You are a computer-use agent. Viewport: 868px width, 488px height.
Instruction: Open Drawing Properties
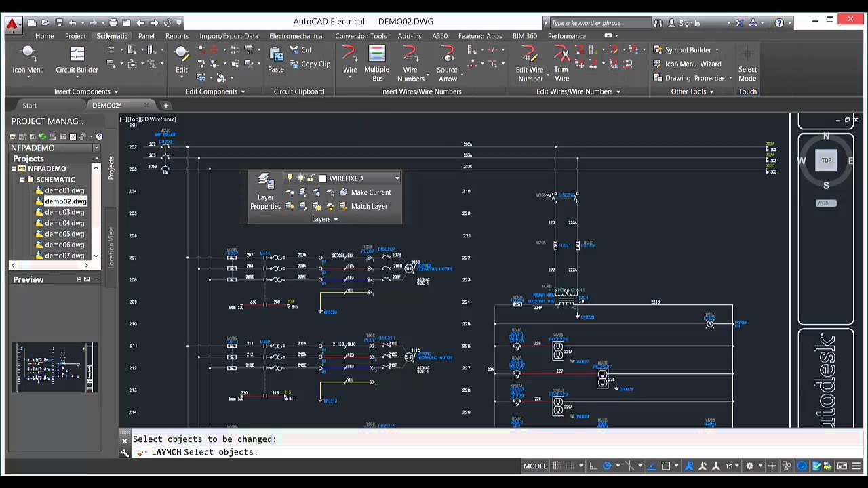pos(689,78)
